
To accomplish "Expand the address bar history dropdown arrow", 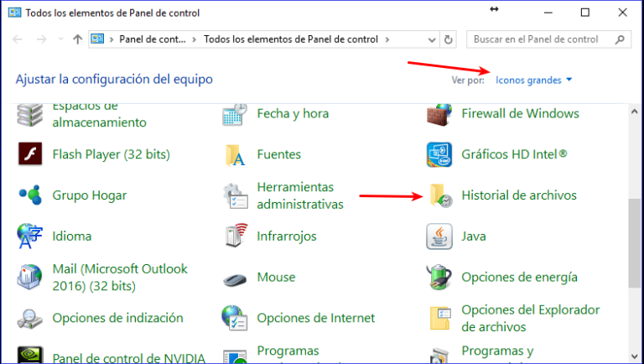I will coord(432,40).
